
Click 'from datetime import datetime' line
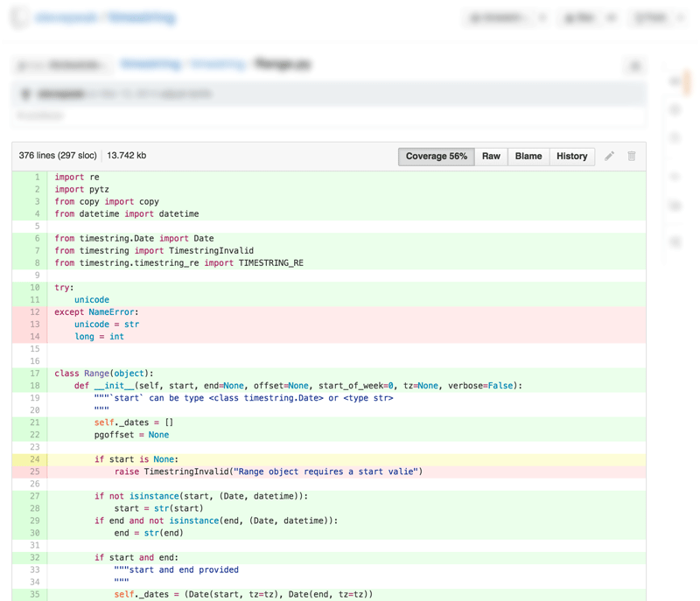point(127,213)
